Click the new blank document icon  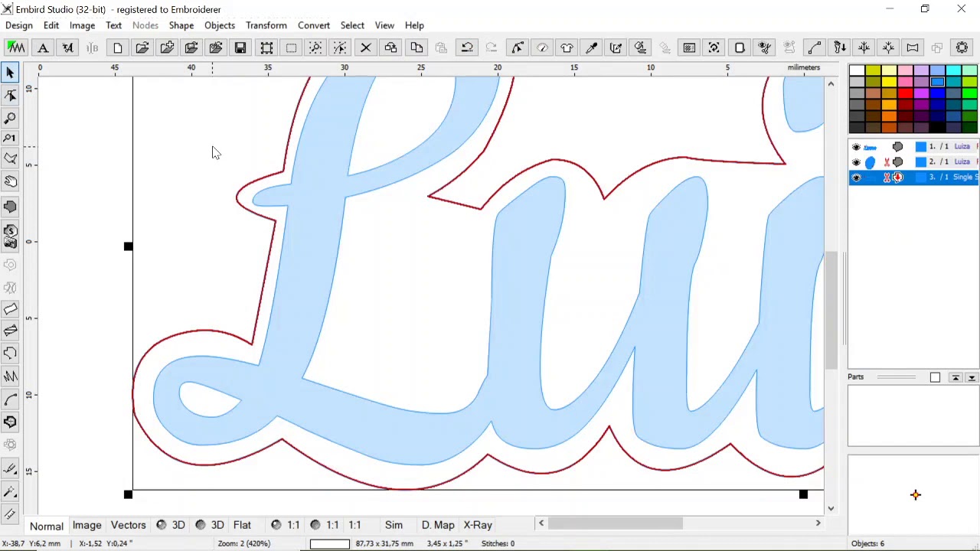(x=118, y=47)
